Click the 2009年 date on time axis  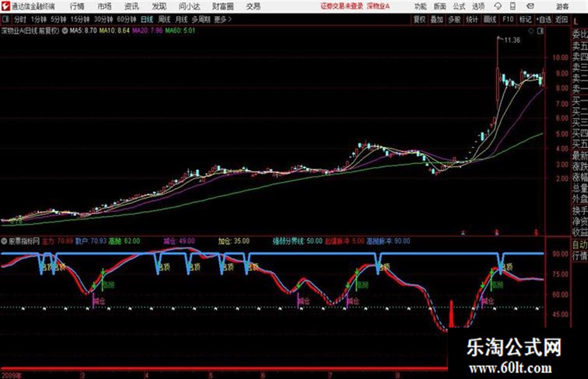[x=11, y=375]
